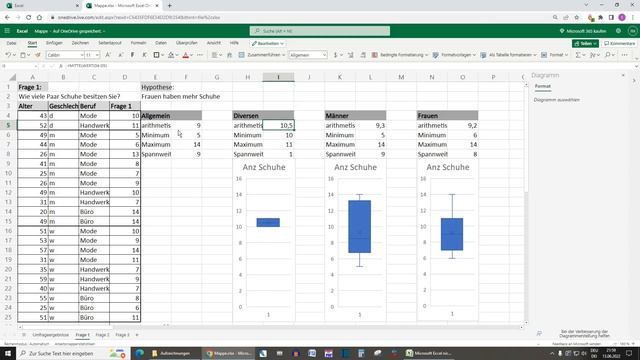
Task: Open the Windows Start menu
Action: 8,353
